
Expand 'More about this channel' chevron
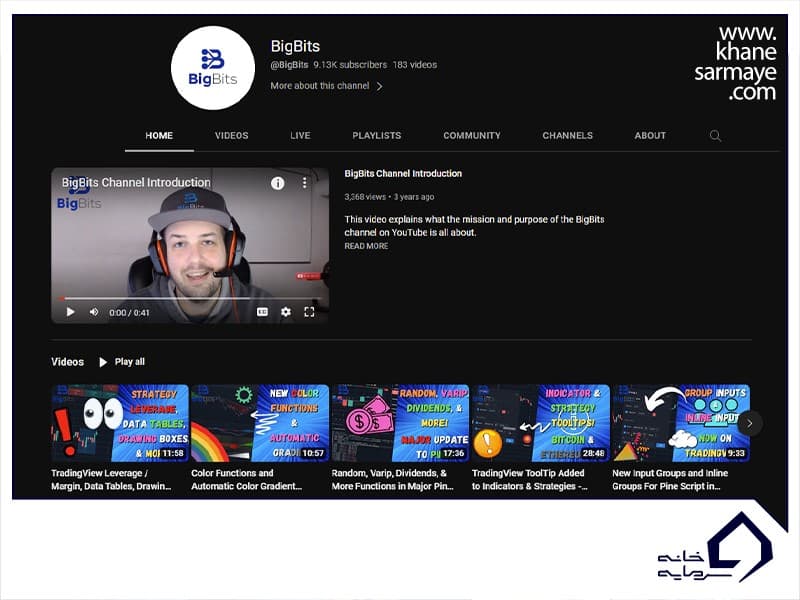[x=379, y=86]
